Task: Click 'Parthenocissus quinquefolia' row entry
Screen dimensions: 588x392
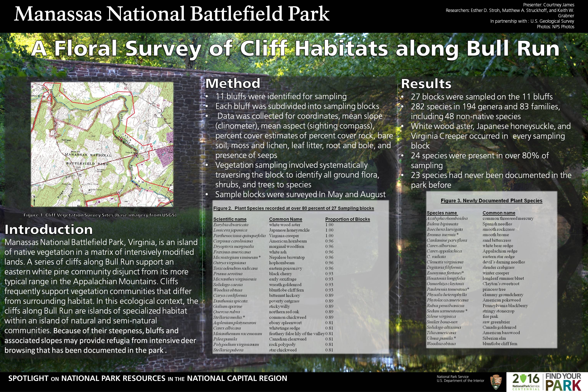Action: (239, 236)
